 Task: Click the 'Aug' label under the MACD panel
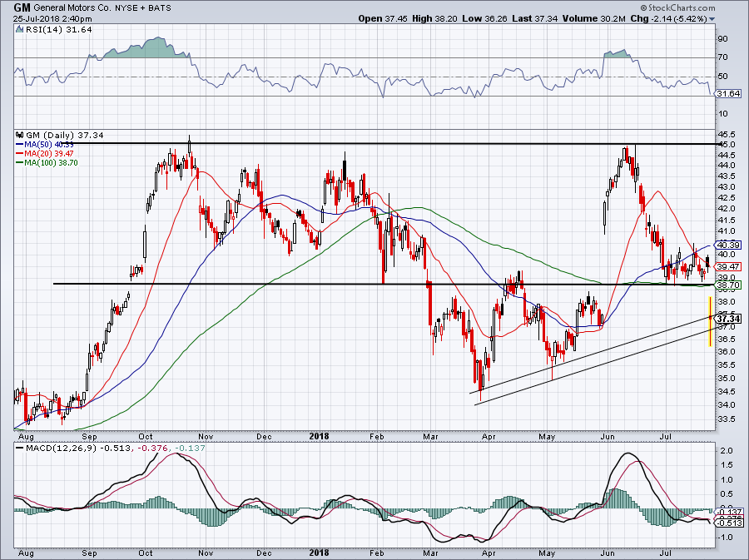(x=26, y=553)
